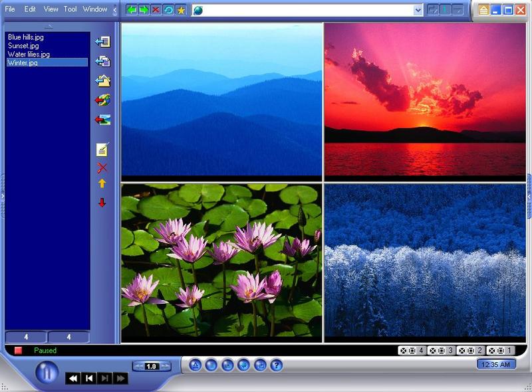The height and width of the screenshot is (392, 532).
Task: Click the add file to list icon
Action: click(103, 42)
